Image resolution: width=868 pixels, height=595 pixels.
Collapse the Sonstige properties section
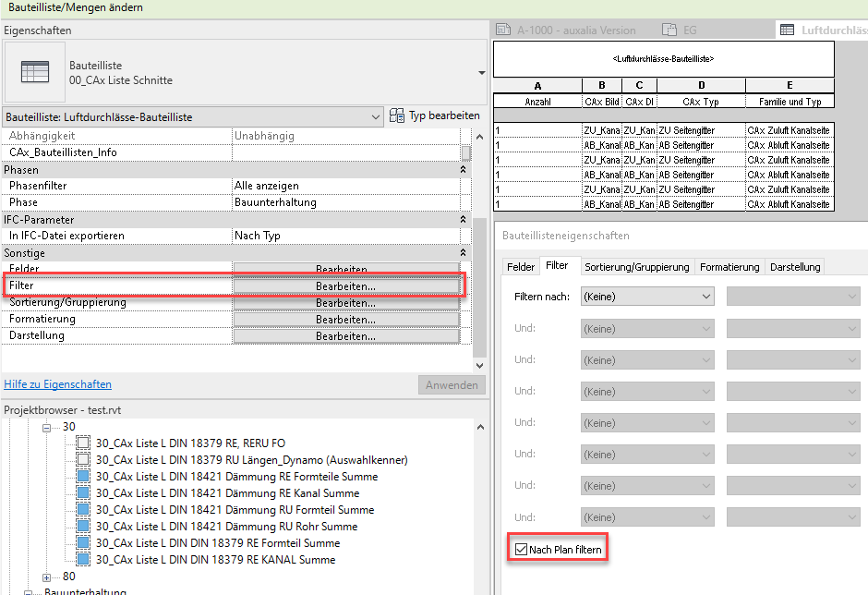(463, 253)
